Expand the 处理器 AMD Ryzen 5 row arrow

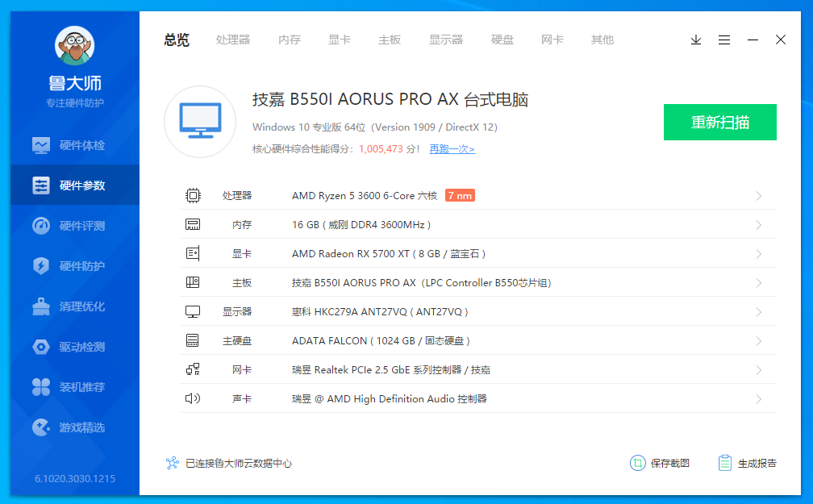758,196
